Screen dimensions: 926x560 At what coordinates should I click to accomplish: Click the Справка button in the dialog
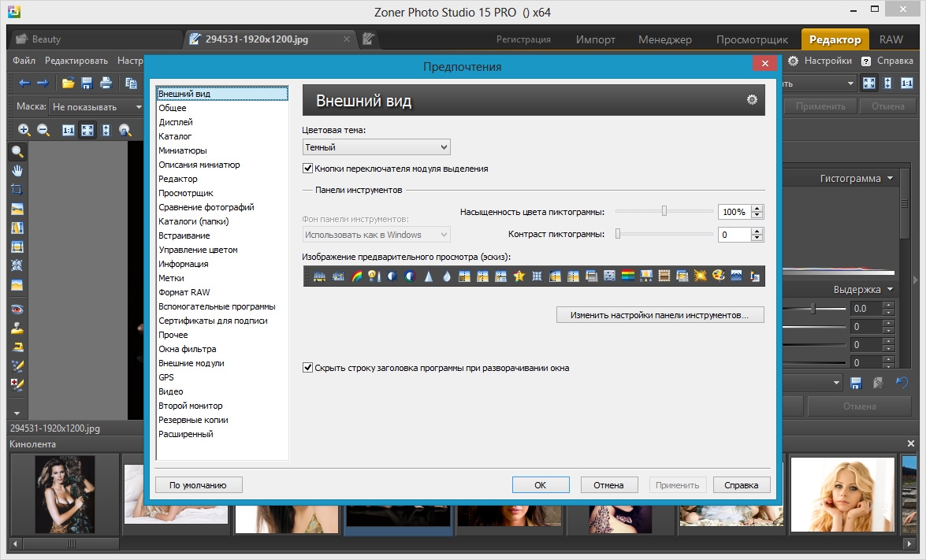pyautogui.click(x=741, y=484)
